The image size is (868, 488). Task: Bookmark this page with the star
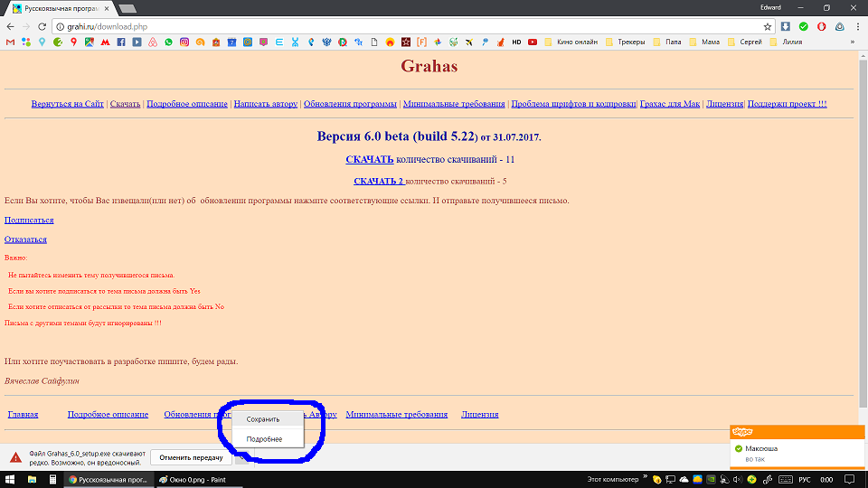[768, 26]
